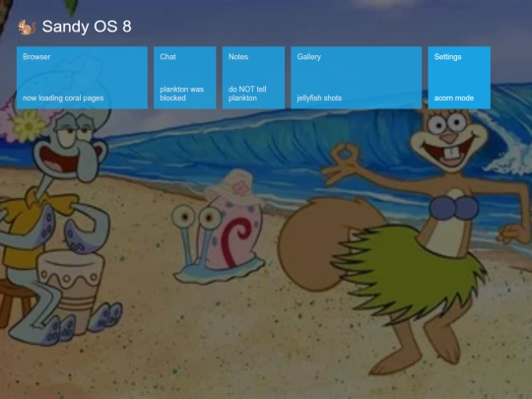Click the Sandy OS 8 title
532x399 pixels.
click(x=87, y=27)
